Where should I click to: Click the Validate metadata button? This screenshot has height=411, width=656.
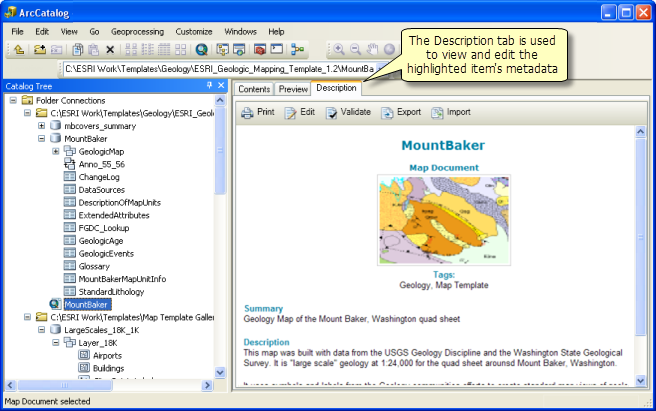tap(348, 112)
